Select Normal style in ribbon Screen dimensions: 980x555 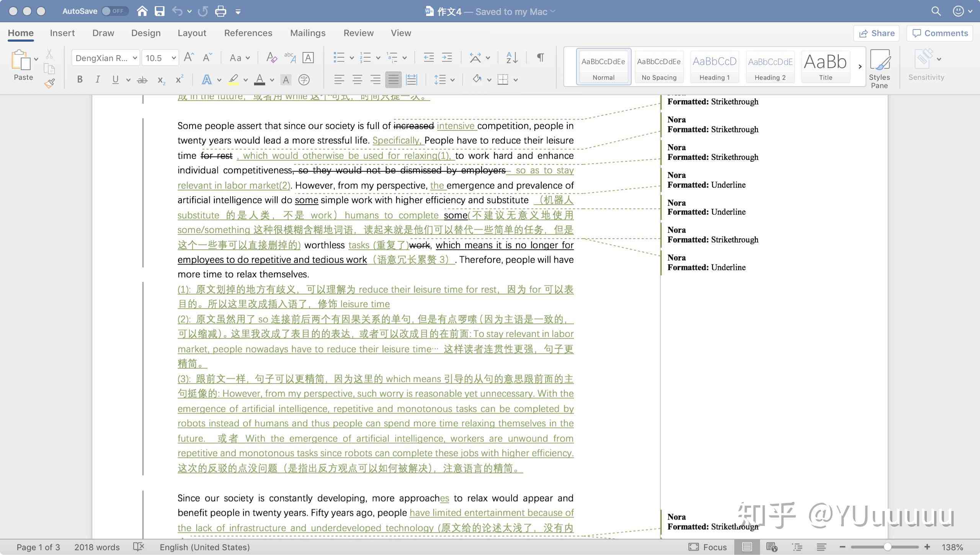coord(603,65)
